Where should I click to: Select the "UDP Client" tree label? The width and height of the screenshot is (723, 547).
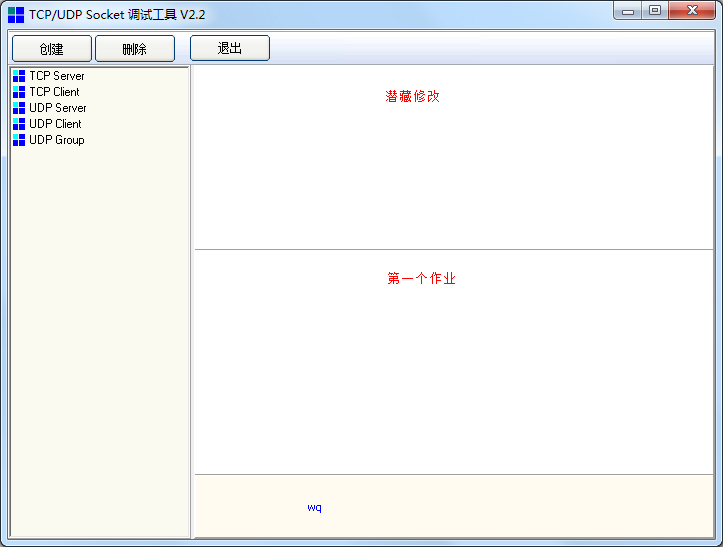pyautogui.click(x=55, y=124)
